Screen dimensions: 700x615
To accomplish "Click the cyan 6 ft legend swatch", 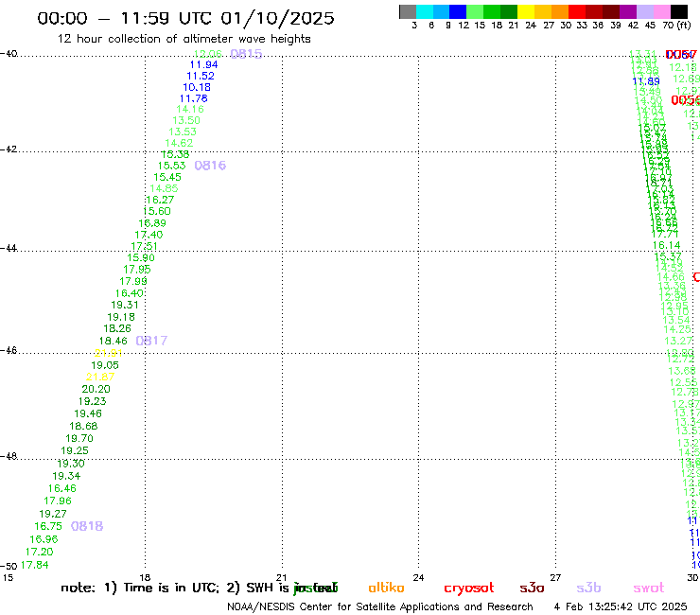I will (425, 12).
